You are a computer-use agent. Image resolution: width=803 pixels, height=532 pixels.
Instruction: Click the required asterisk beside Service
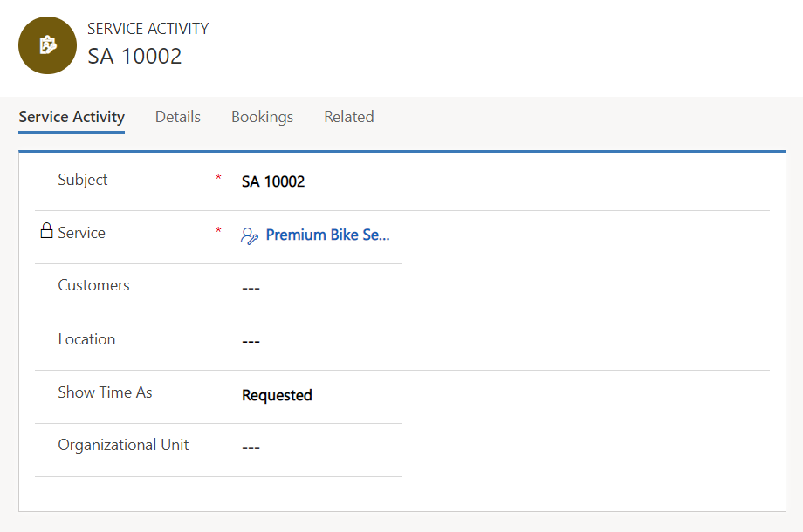point(217,232)
